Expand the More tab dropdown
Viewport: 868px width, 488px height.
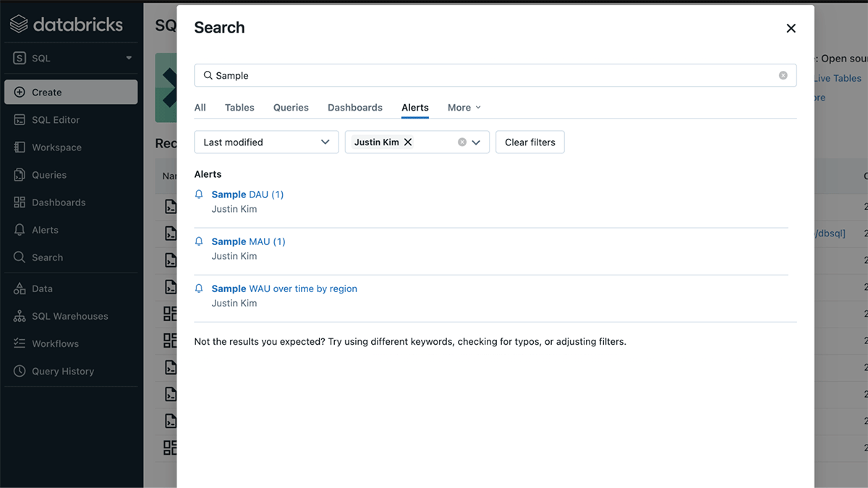[464, 108]
